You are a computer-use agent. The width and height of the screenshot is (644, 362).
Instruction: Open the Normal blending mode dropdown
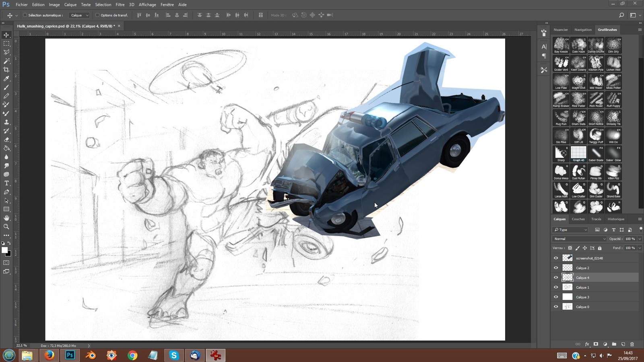tap(580, 239)
